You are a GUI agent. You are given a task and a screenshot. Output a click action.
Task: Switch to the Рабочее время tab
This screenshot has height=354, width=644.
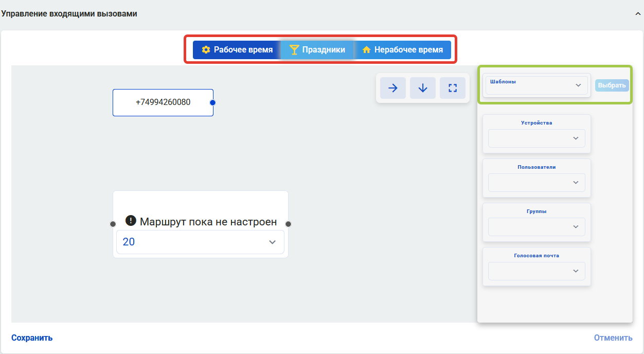(x=237, y=50)
